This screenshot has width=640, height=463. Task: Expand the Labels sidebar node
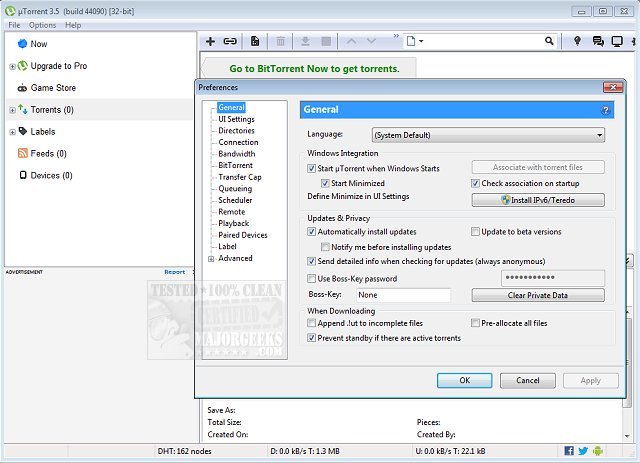[x=12, y=132]
